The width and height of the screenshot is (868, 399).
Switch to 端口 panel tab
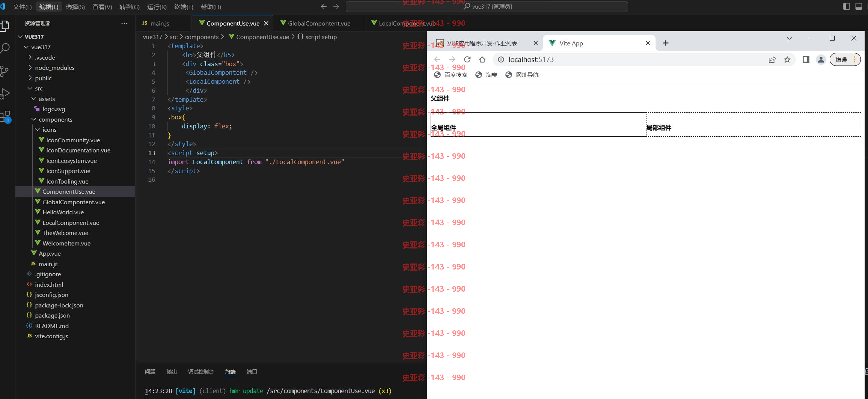pos(252,372)
